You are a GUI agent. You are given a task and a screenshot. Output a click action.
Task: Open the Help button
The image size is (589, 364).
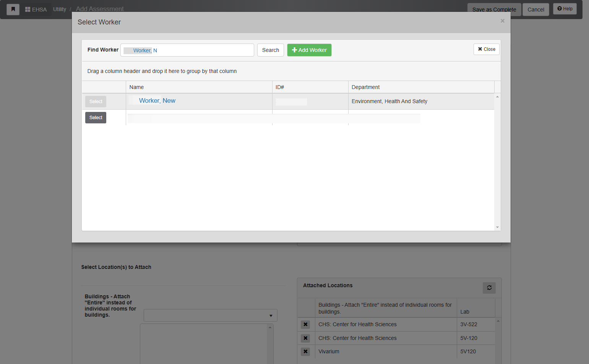[565, 9]
